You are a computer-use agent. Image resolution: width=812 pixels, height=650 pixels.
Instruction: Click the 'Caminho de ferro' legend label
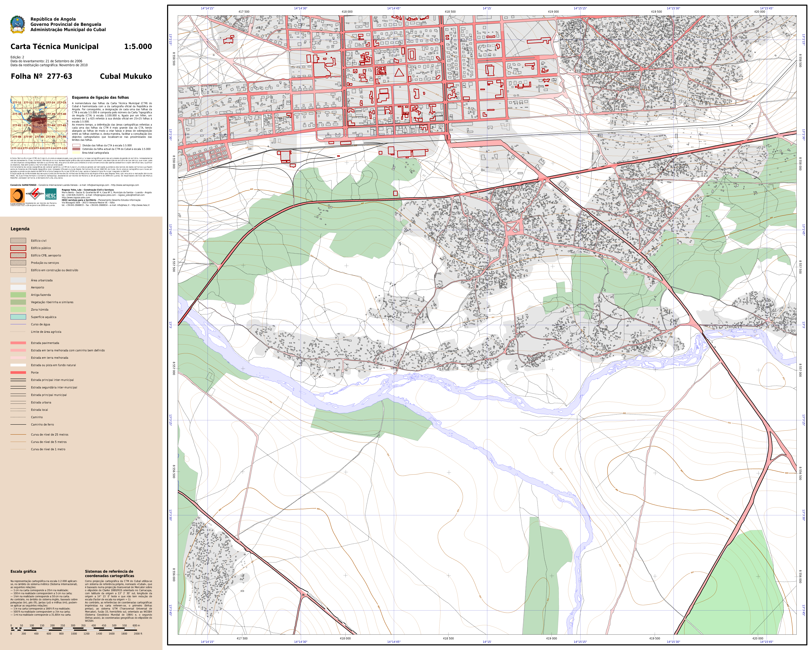pyautogui.click(x=42, y=425)
